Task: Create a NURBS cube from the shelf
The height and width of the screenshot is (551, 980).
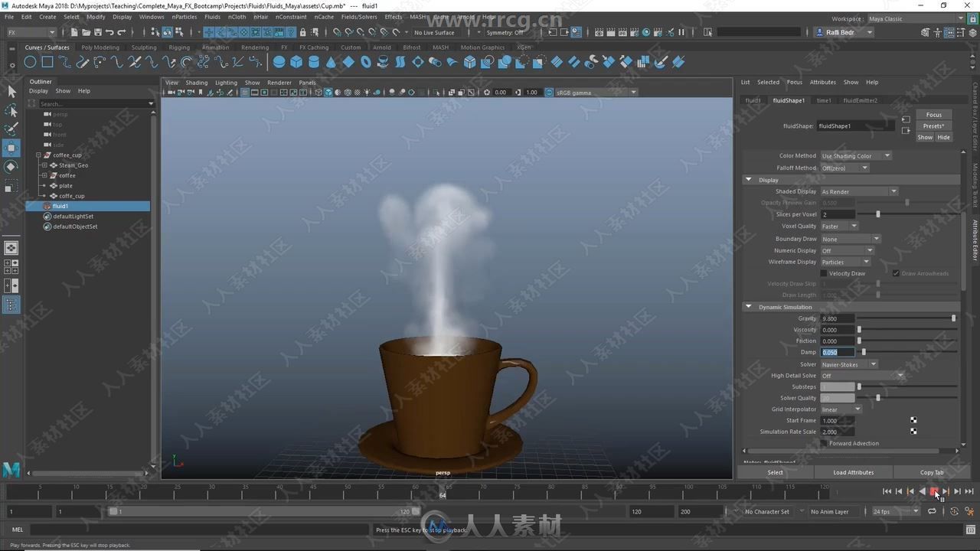Action: 296,62
